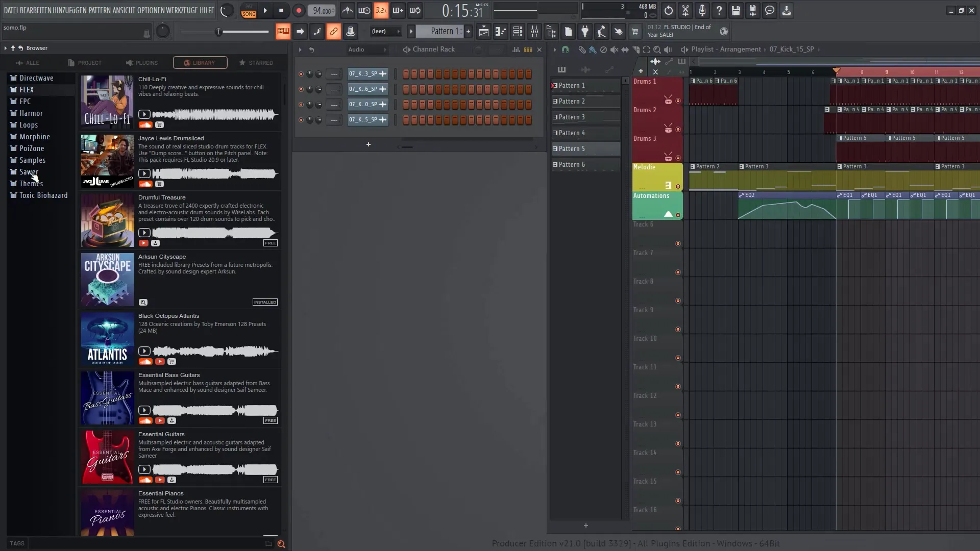Open audio editor scissors icon
Viewport: 980px width, 551px height.
point(685,10)
